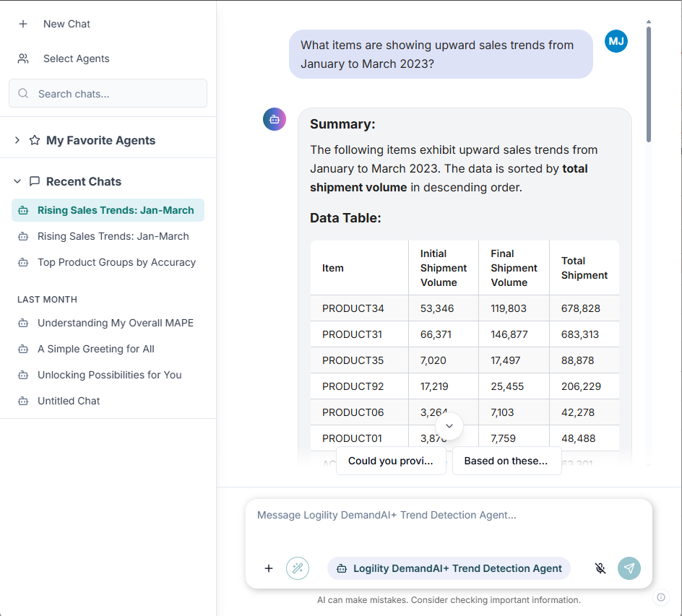
Task: Click the agent avatar next to Summary
Action: (275, 119)
